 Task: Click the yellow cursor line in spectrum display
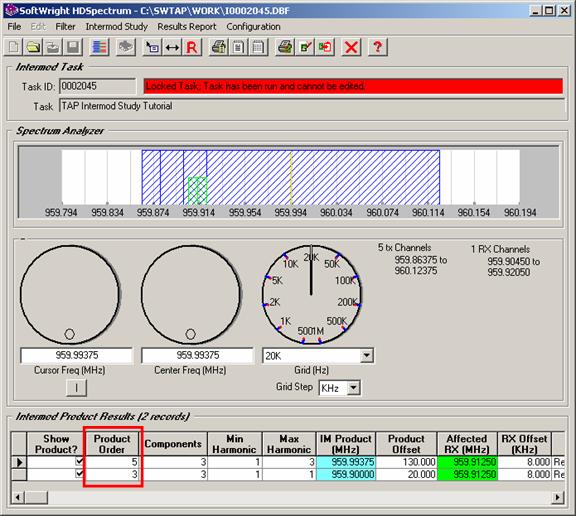(291, 178)
